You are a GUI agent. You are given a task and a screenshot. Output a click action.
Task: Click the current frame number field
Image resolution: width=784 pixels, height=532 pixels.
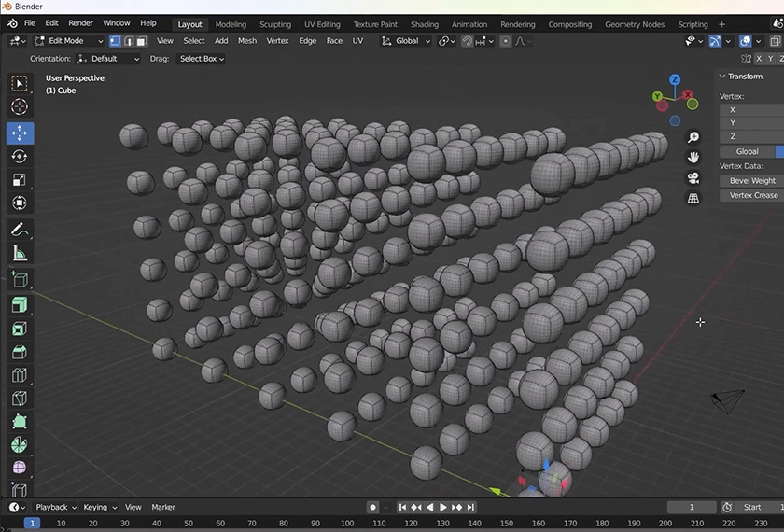pyautogui.click(x=691, y=507)
